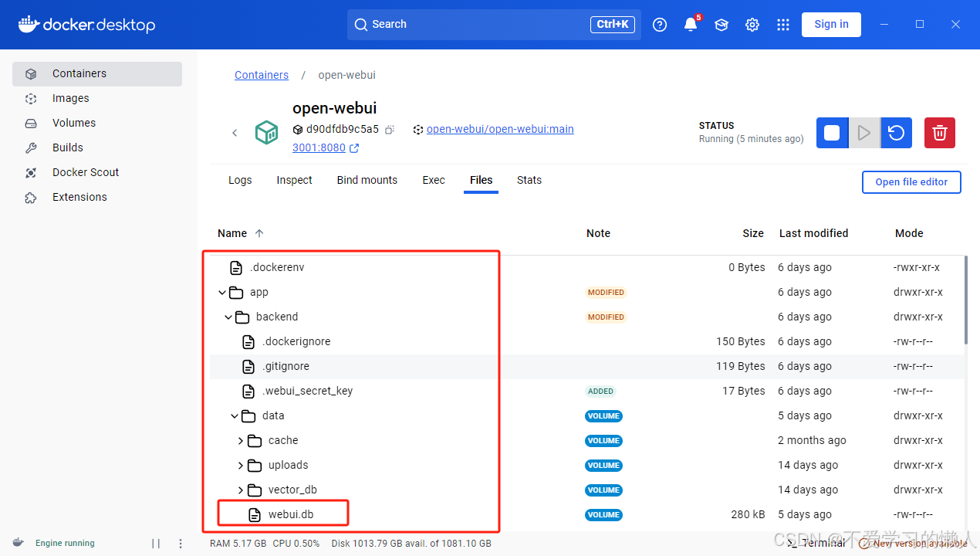Click the Engine running status text
Image resolution: width=980 pixels, height=556 pixels.
click(65, 544)
